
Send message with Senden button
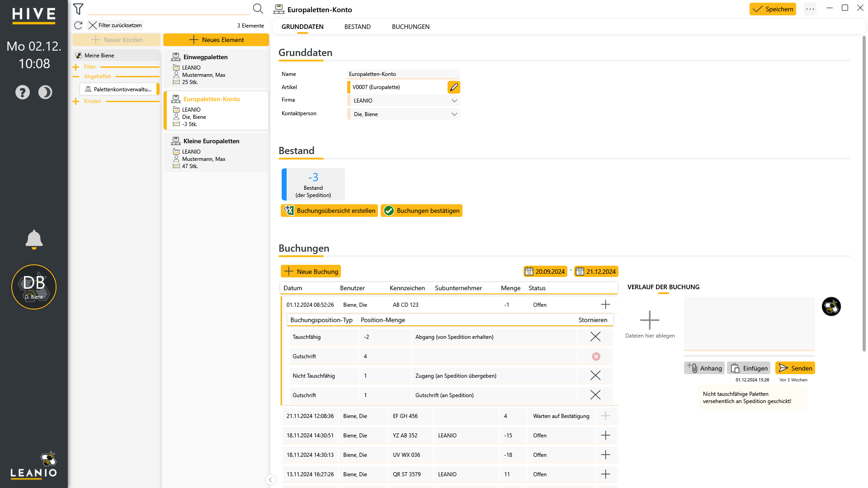coord(795,368)
